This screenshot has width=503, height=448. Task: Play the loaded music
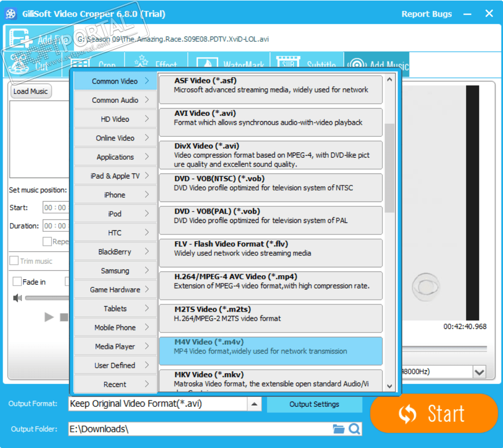click(49, 317)
